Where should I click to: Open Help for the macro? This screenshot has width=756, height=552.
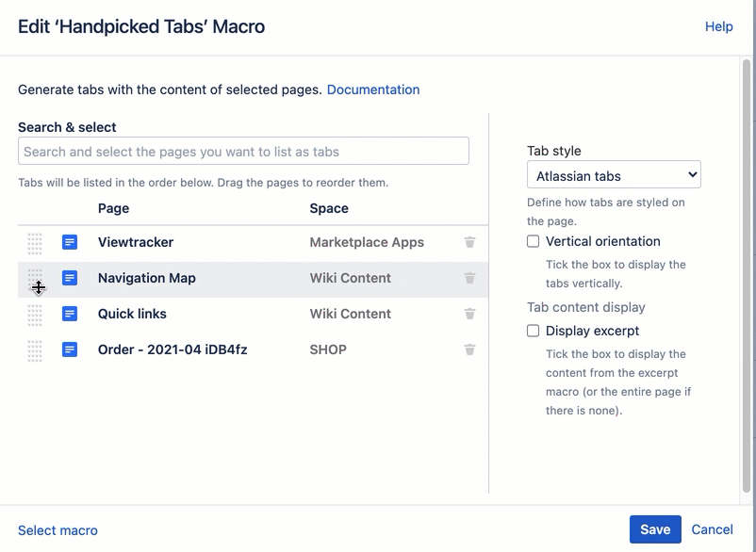pyautogui.click(x=718, y=26)
